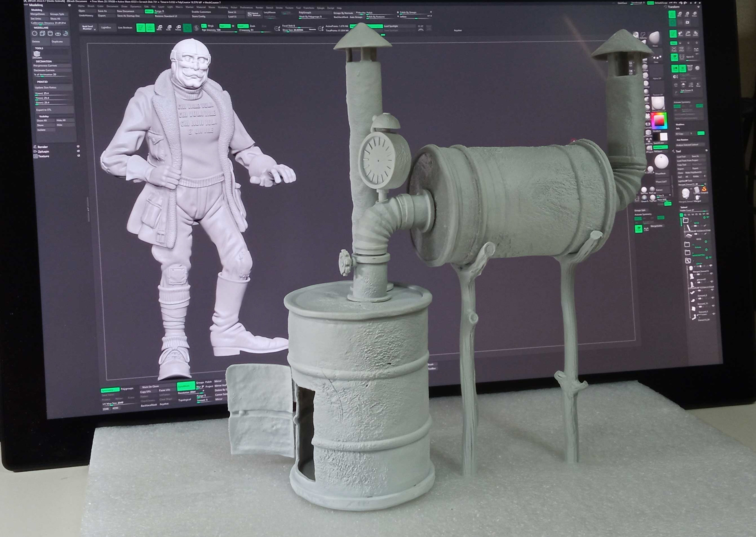Toggle the green Edit mode button
The width and height of the screenshot is (756, 537).
click(x=141, y=28)
